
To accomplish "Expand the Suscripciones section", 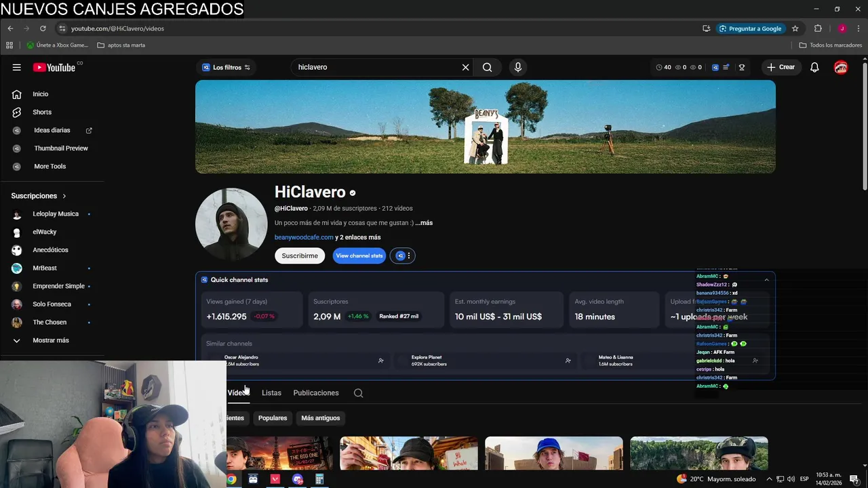I will tap(39, 196).
